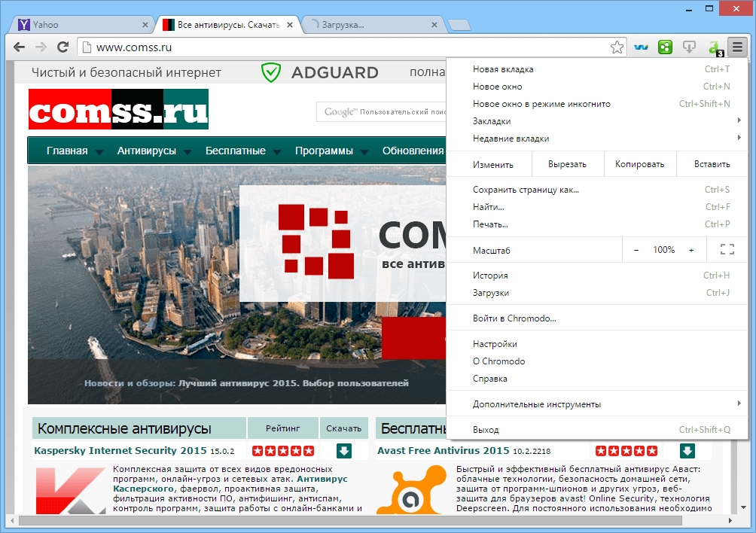Go back with the browser back arrow
The height and width of the screenshot is (533, 756).
pos(19,47)
